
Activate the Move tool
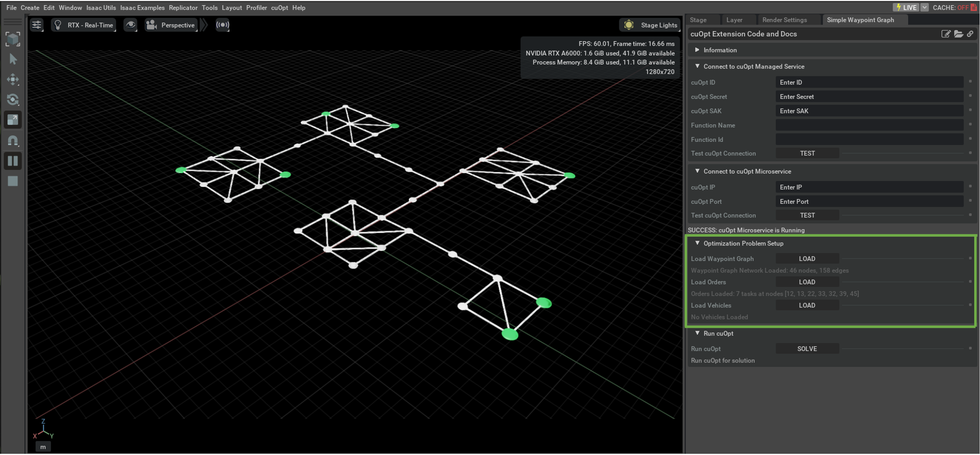click(x=13, y=79)
